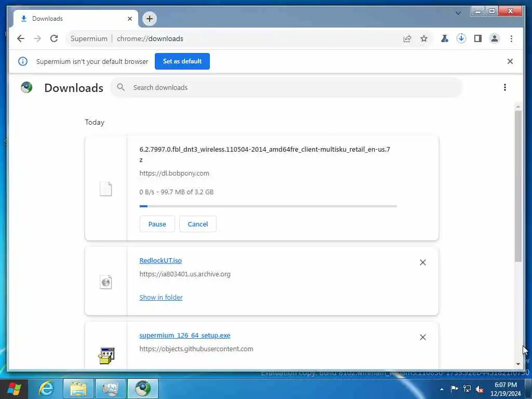Open the profile avatar menu
This screenshot has width=532, height=399.
tap(495, 38)
